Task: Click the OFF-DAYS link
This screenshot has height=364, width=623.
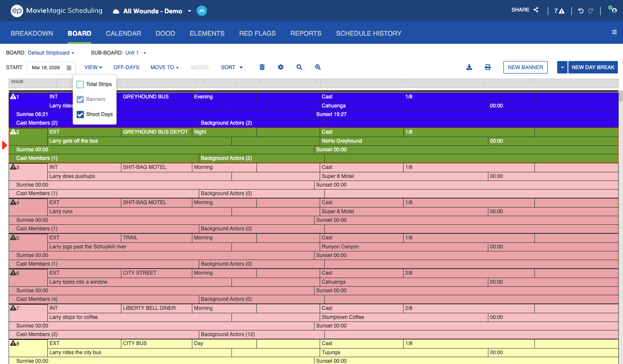Action: coord(126,67)
